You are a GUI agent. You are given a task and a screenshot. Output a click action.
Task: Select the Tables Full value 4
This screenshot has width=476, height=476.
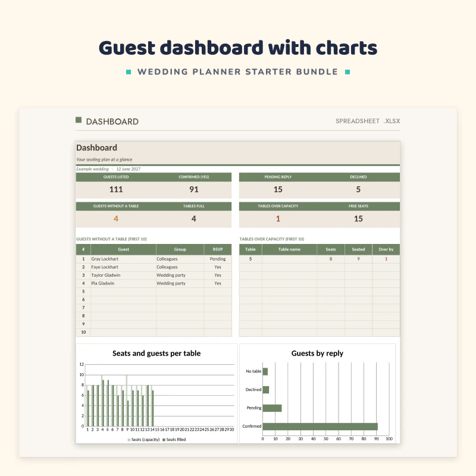click(x=194, y=218)
